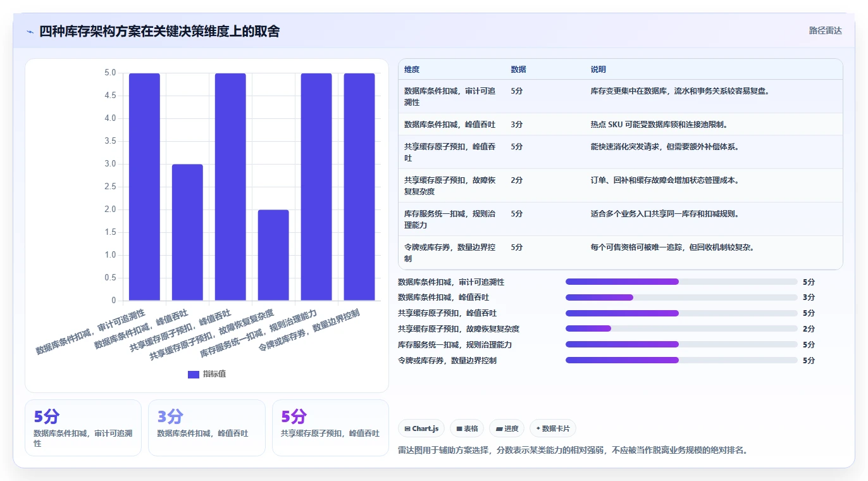Viewport: 868px width, 481px height.
Task: Click the y-axis value 0
Action: pos(114,301)
